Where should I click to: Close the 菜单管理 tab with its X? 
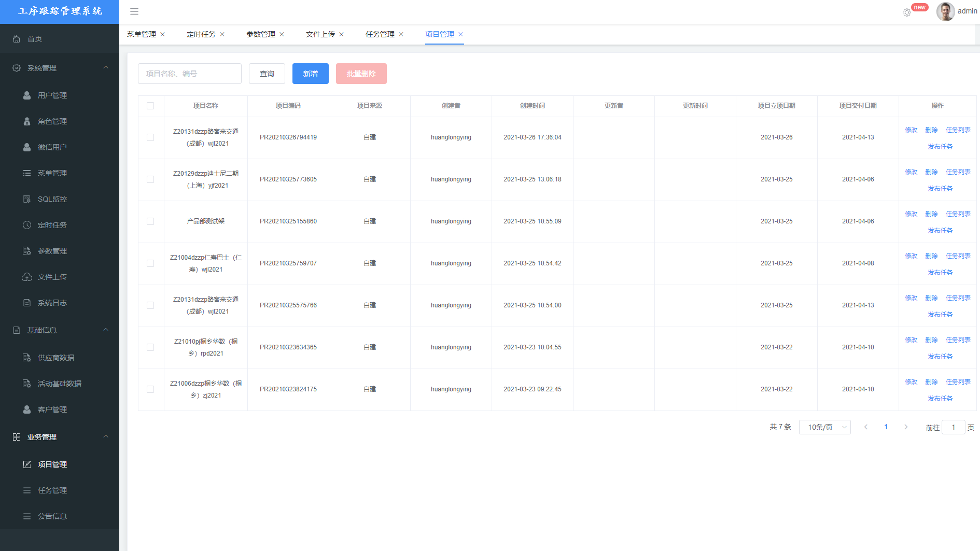(x=162, y=34)
